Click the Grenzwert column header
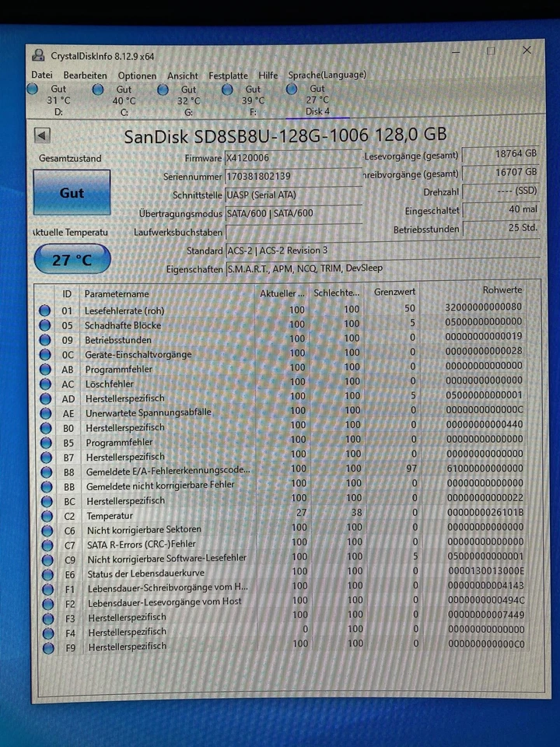Screen dimensions: 560x747 pyautogui.click(x=392, y=292)
